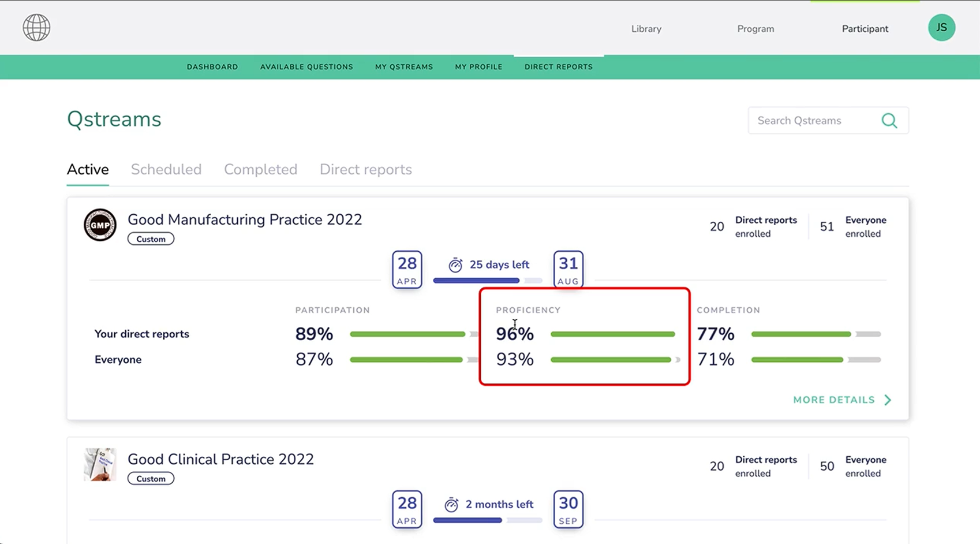Screen dimensions: 980x544
Task: Click the GMP course logo
Action: [100, 225]
